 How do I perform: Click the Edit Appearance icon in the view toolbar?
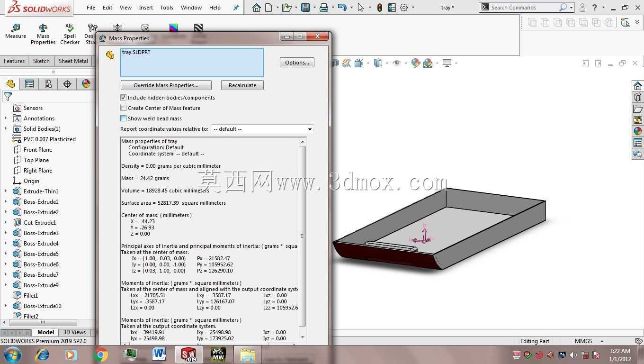coord(416,63)
